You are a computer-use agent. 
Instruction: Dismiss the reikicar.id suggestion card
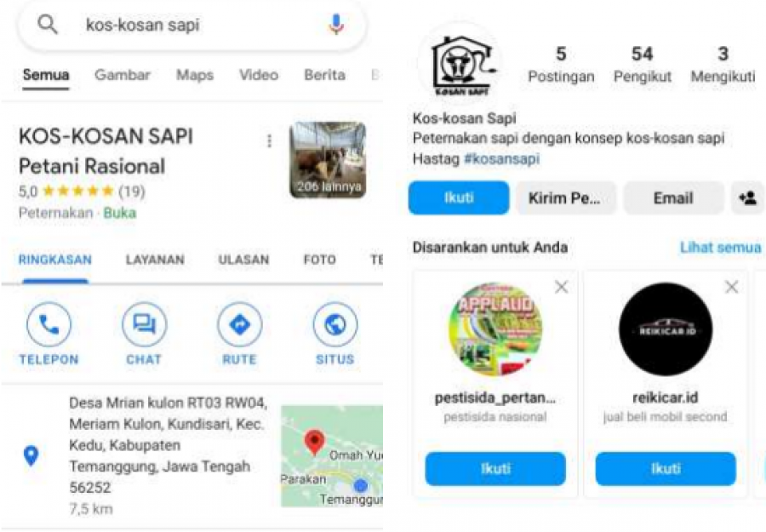(x=731, y=287)
